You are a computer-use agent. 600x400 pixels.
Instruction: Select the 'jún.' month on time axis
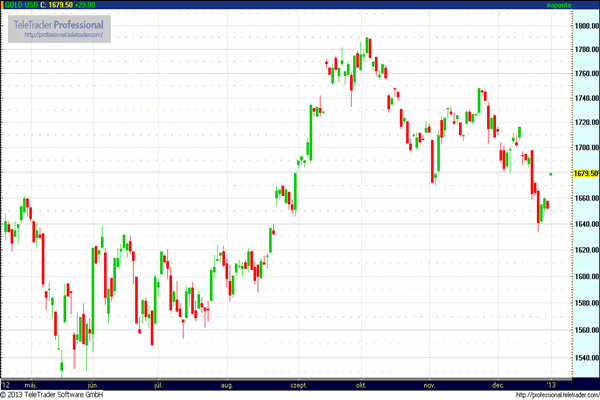[x=93, y=384]
